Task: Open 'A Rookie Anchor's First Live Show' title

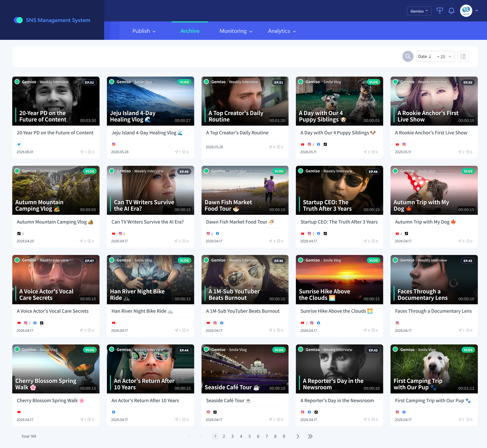Action: [x=431, y=133]
